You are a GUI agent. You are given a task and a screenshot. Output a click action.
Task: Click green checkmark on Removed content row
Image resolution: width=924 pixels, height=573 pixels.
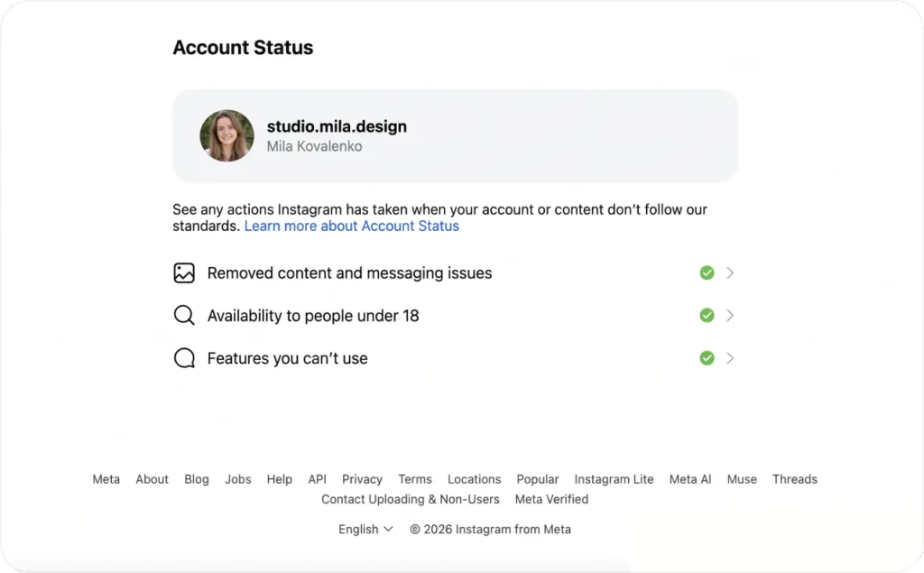[707, 273]
